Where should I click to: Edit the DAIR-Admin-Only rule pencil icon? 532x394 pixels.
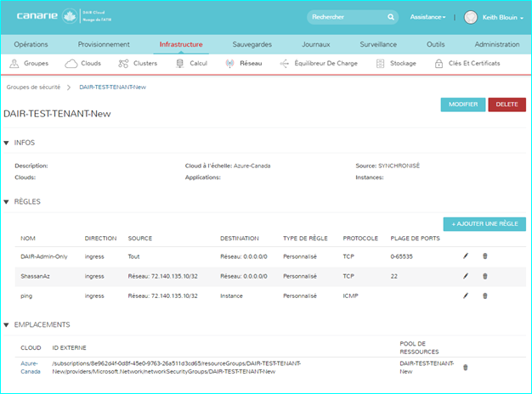[466, 255]
